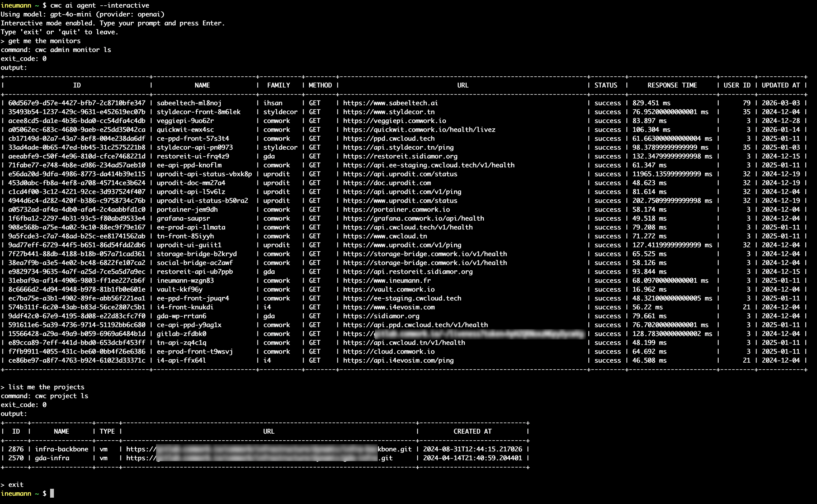Screen dimensions: 817x504
Task: Click the portainer-jem9dh monitor name
Action: (187, 210)
